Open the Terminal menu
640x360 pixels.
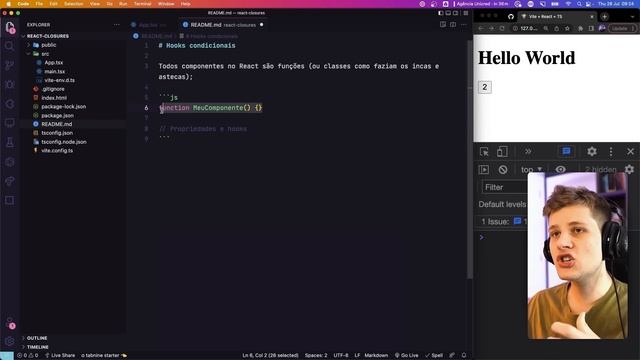(x=142, y=4)
